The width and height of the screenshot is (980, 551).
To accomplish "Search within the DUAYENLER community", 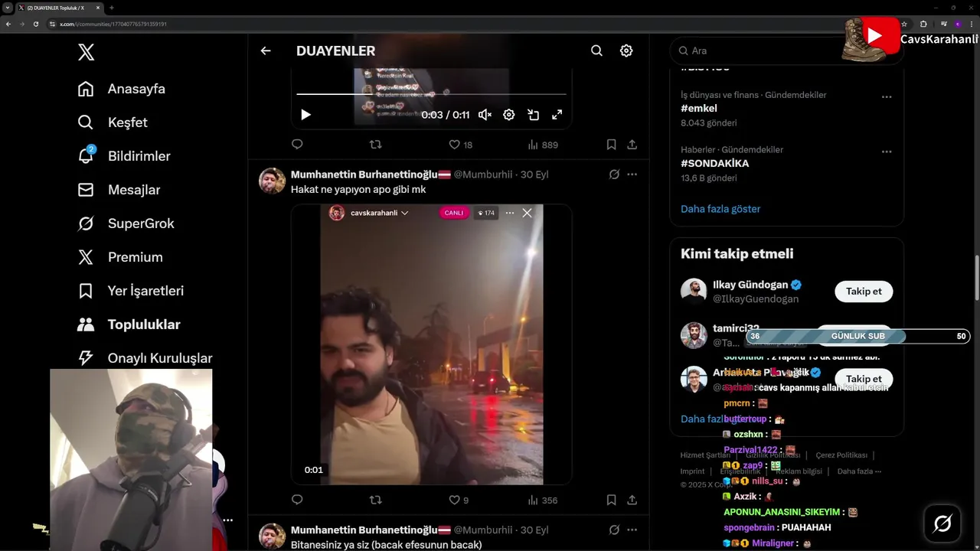I will (x=596, y=51).
